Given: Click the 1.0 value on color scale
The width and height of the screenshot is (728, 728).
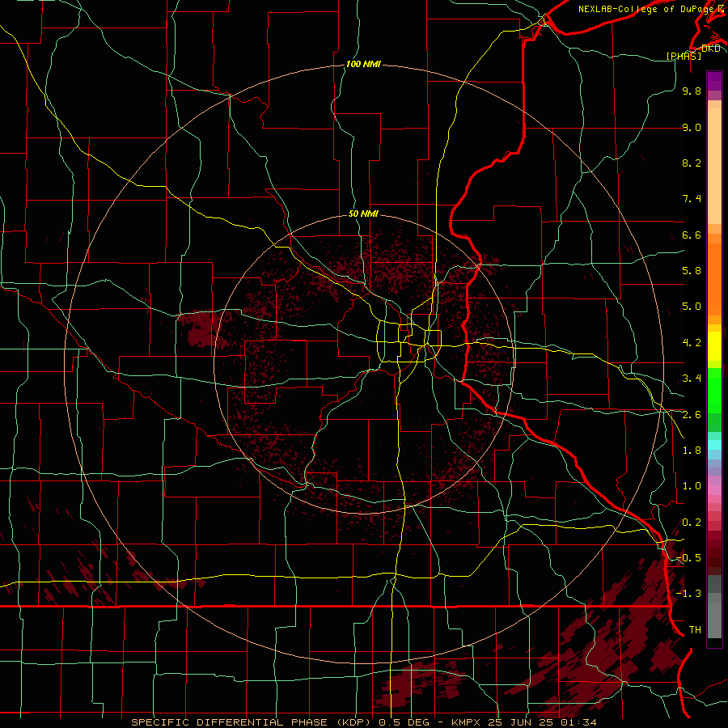Looking at the screenshot, I should [x=692, y=486].
